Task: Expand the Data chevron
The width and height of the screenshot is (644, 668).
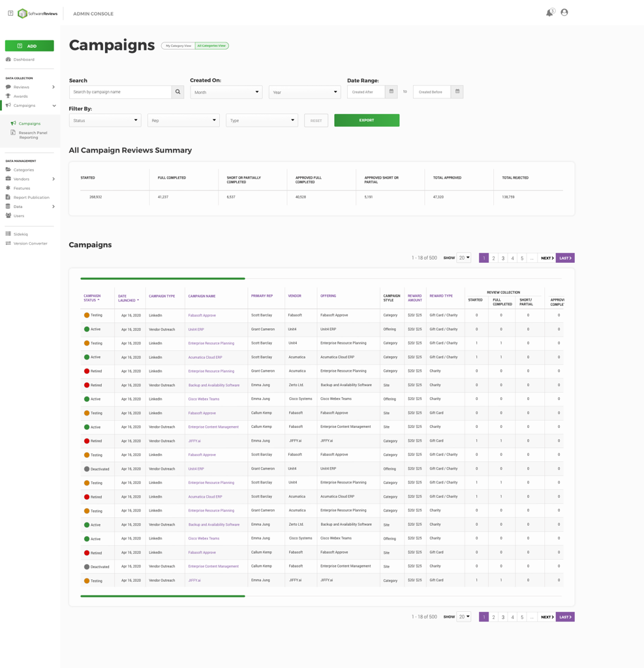Action: pyautogui.click(x=54, y=207)
